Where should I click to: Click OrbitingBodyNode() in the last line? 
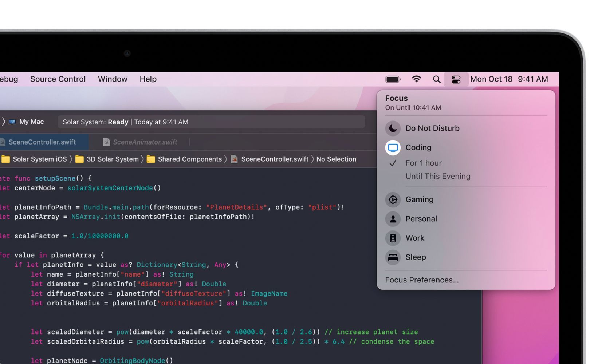pyautogui.click(x=137, y=361)
